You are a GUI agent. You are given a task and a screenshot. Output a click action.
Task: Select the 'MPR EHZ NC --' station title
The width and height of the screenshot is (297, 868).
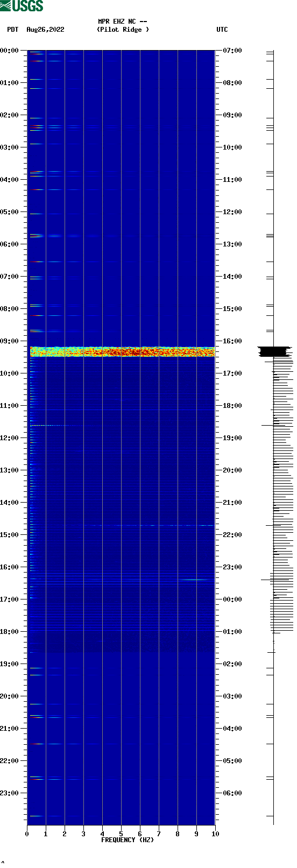point(123,22)
